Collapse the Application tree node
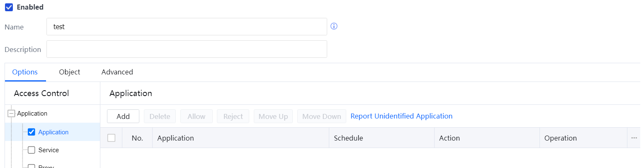The height and width of the screenshot is (168, 644). 11,114
